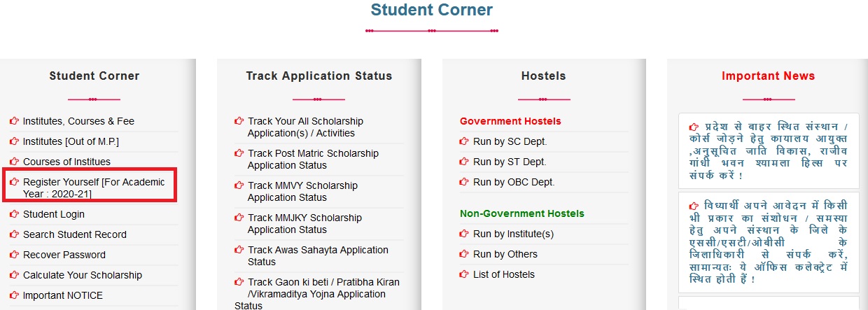Click the hand icon next to Recover Password
Screen dimensions: 868x310
(x=15, y=255)
